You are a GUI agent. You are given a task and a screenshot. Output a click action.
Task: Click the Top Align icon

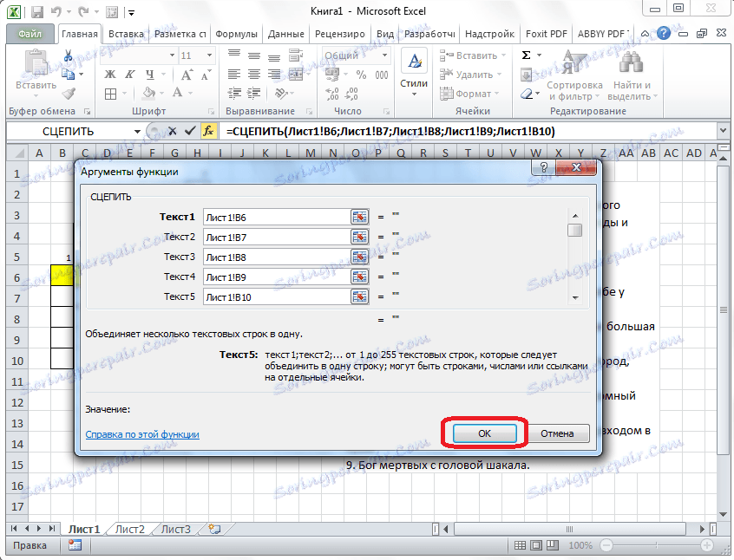click(x=234, y=55)
